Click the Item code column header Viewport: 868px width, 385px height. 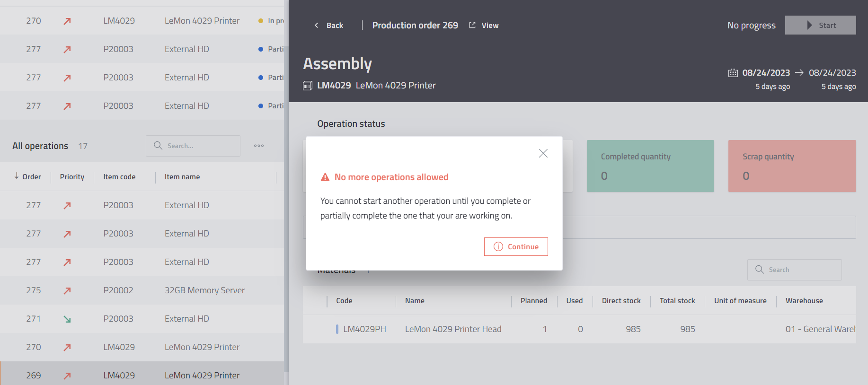[119, 177]
